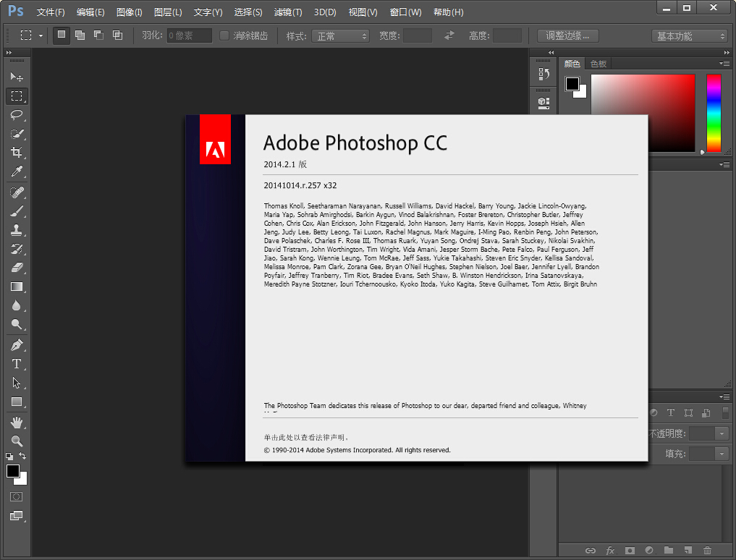
Task: Click the 调整边缘... button
Action: [567, 35]
